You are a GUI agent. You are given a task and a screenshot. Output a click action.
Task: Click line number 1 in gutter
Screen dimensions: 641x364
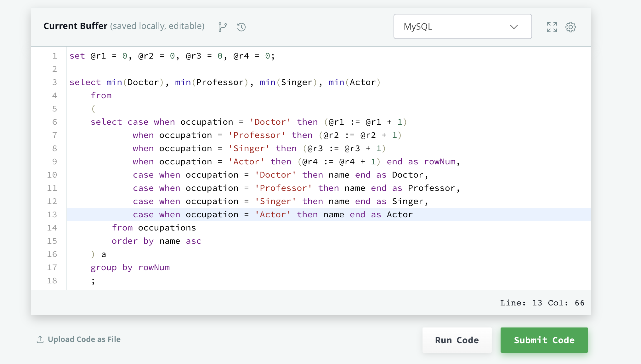tap(54, 56)
